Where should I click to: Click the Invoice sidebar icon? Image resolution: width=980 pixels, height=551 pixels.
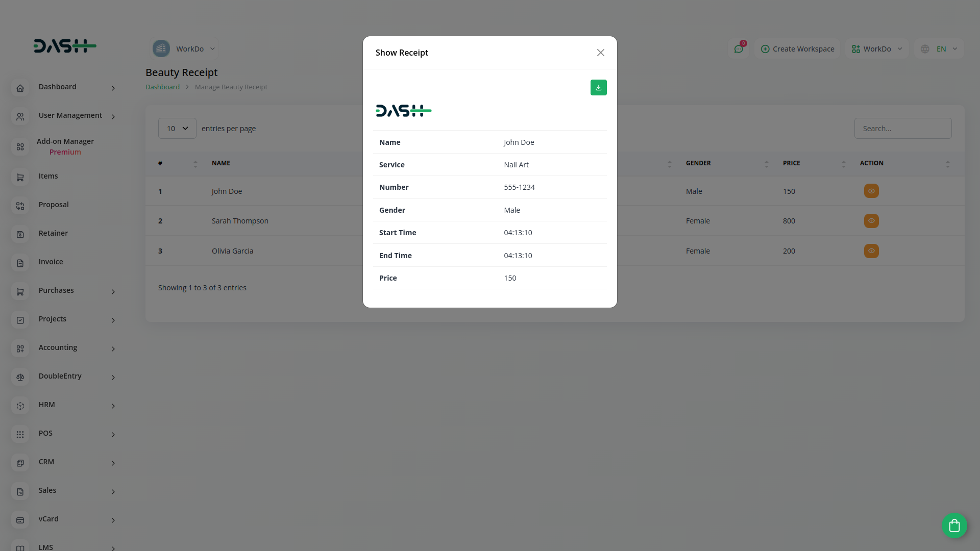click(x=20, y=263)
